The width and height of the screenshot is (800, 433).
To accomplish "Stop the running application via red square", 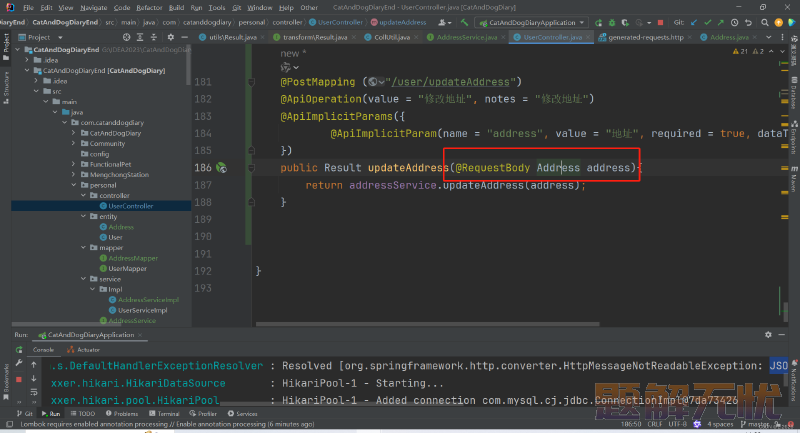I will pyautogui.click(x=661, y=22).
